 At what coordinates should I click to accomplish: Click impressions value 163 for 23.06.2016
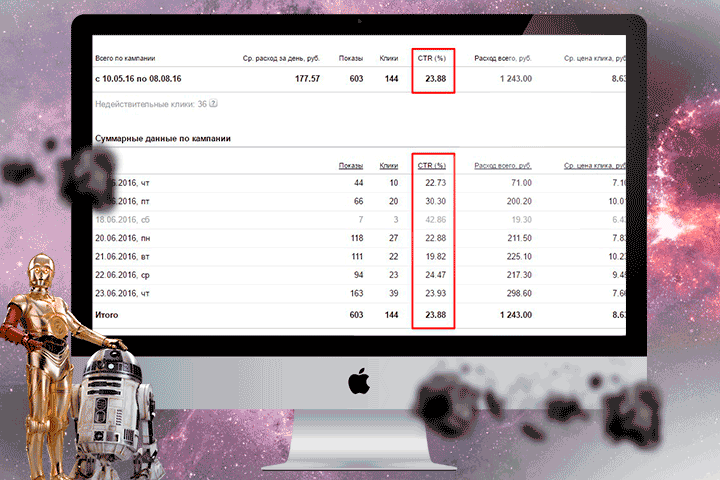point(357,293)
